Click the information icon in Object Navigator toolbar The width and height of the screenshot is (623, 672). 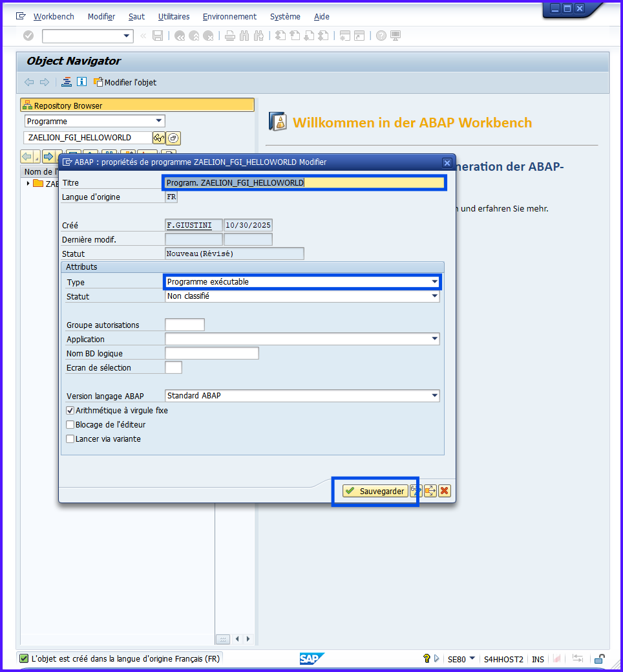coord(81,82)
